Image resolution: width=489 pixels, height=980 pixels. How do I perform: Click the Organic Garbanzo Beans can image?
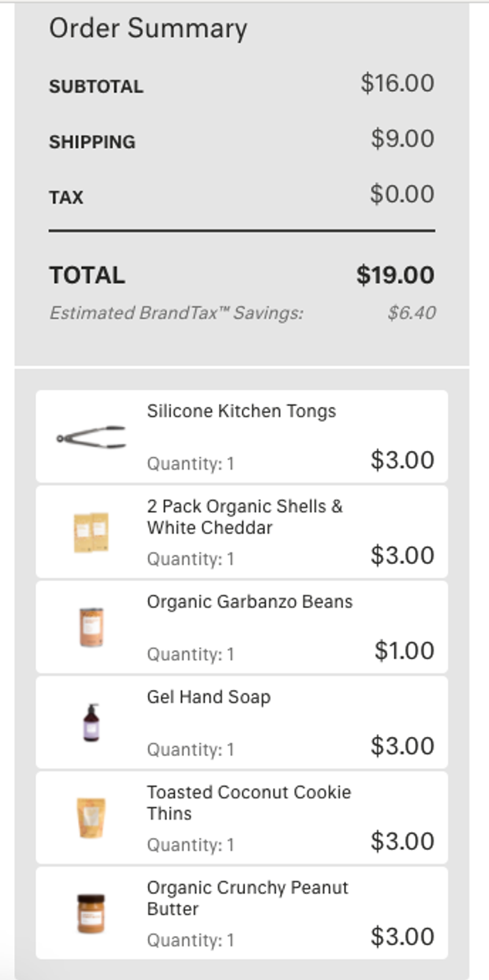91,627
